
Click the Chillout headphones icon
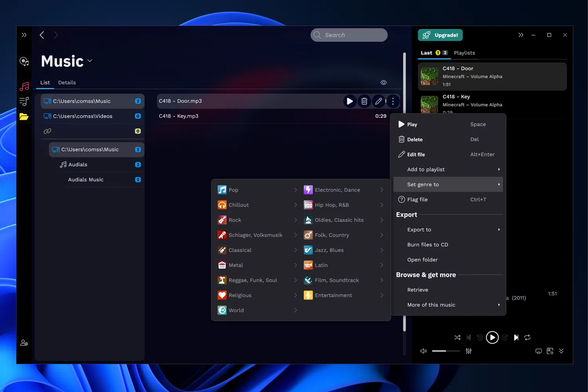tap(222, 205)
